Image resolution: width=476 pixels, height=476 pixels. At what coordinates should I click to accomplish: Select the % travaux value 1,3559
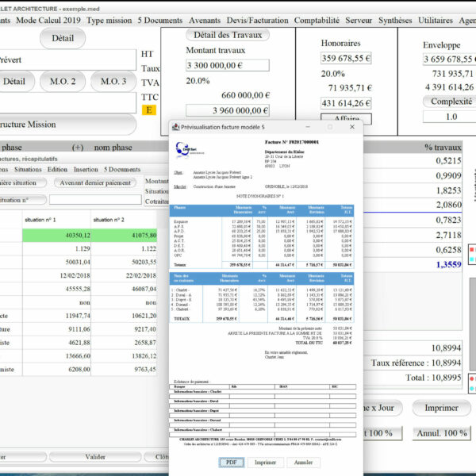(x=449, y=265)
